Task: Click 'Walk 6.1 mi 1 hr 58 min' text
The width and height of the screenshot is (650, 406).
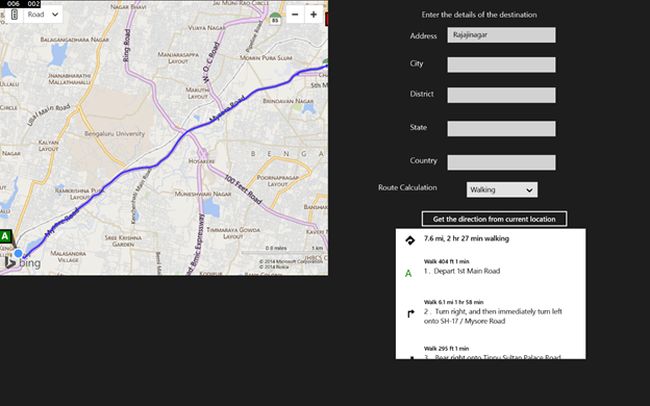Action: pos(454,302)
